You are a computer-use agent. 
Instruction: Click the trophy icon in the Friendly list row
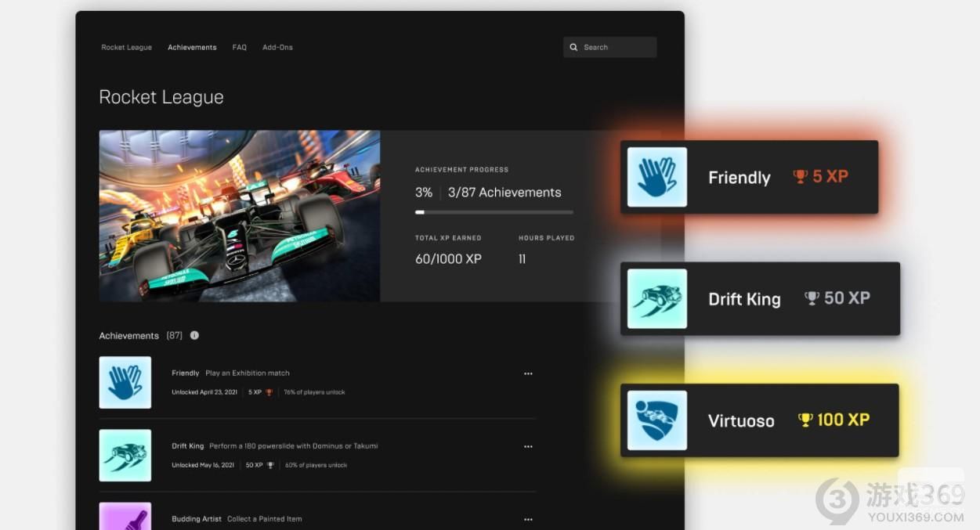click(x=269, y=392)
